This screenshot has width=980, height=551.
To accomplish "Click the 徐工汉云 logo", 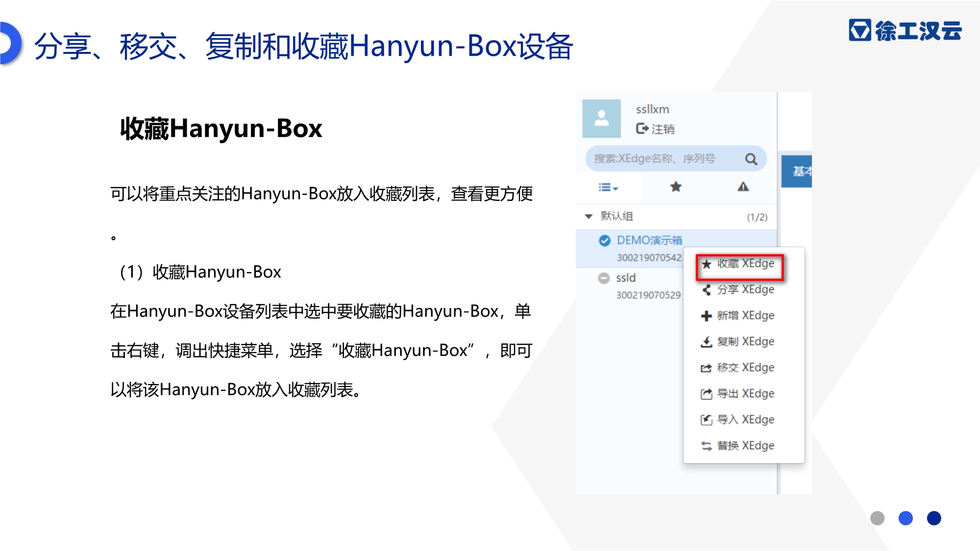I will point(906,30).
